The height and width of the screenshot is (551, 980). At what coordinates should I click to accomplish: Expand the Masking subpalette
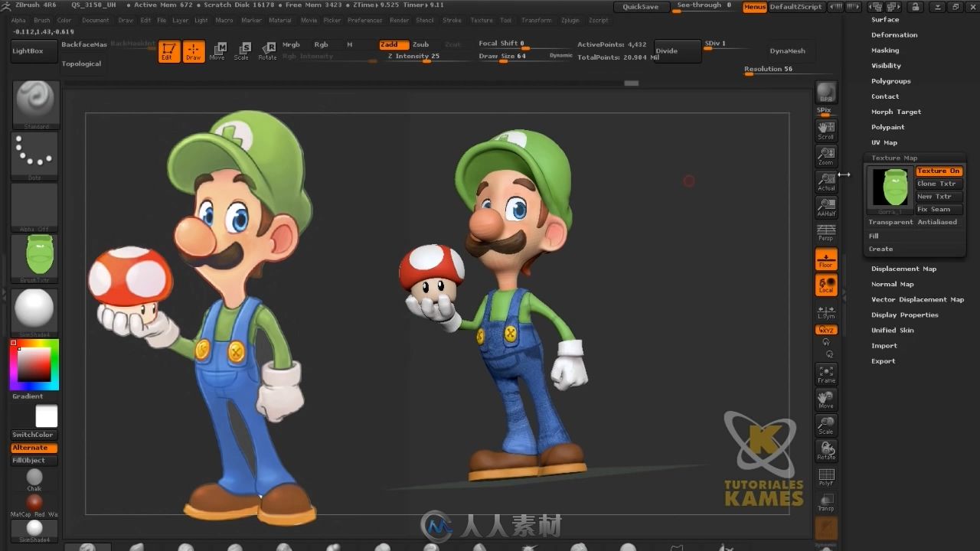click(885, 51)
